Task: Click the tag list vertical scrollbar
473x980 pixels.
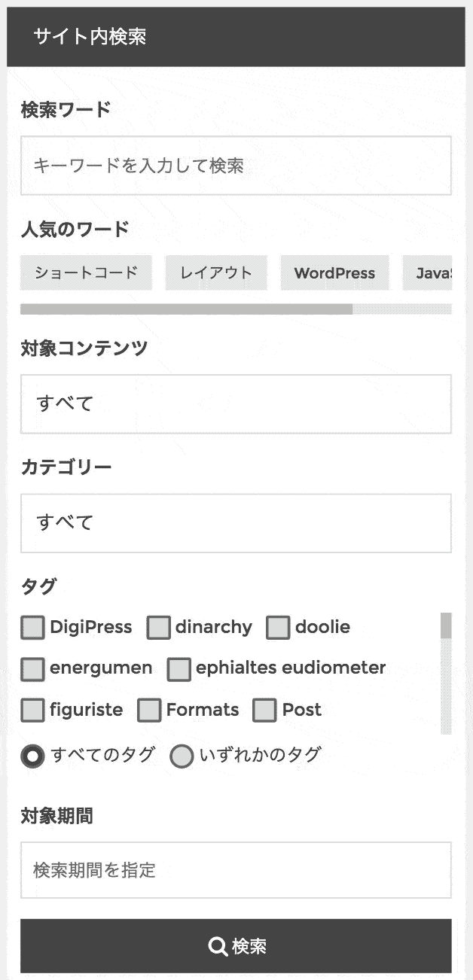Action: click(446, 626)
